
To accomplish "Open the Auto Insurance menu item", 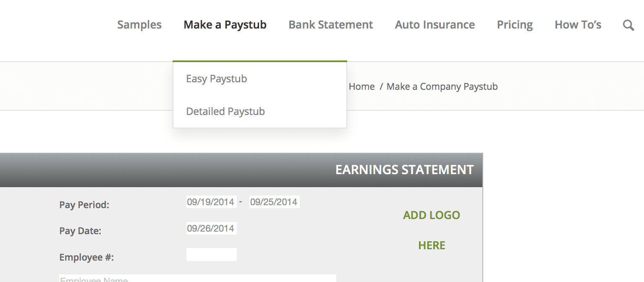I will pyautogui.click(x=435, y=25).
